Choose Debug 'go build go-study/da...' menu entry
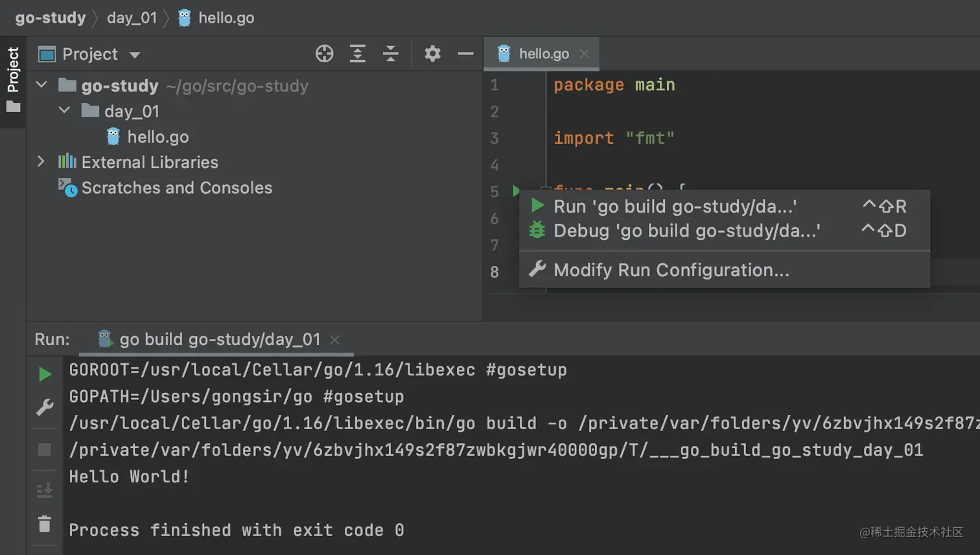This screenshot has width=980, height=555. click(x=725, y=231)
